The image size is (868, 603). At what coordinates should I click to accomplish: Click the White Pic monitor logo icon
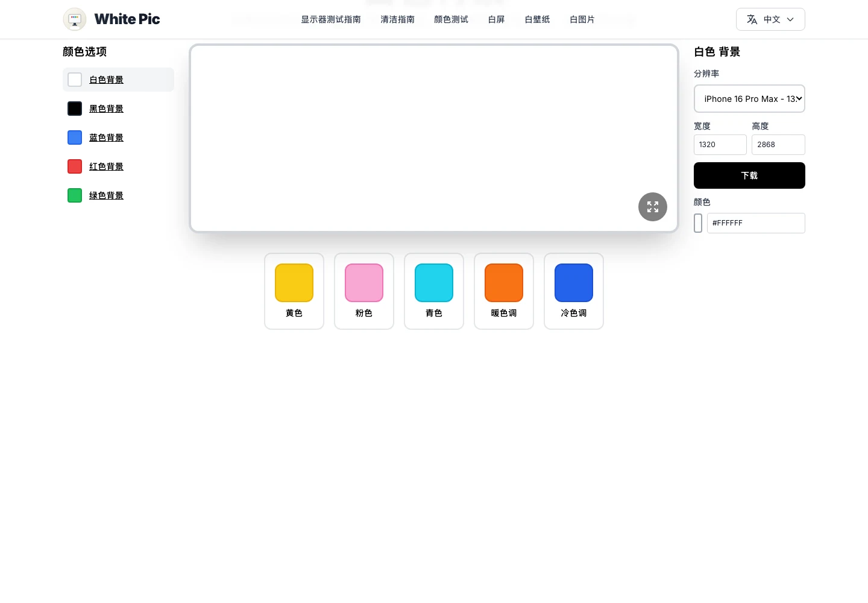pyautogui.click(x=75, y=19)
